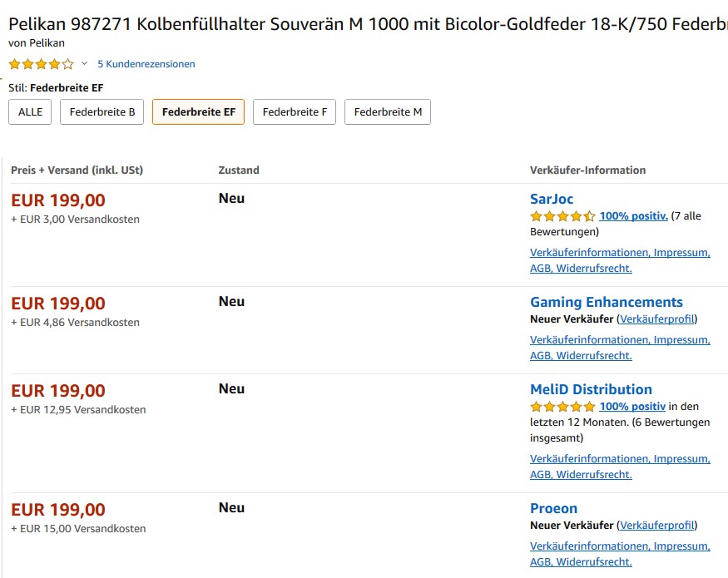This screenshot has width=728, height=578.
Task: View Proeon's Verkäuferprofil link
Action: pyautogui.click(x=657, y=525)
